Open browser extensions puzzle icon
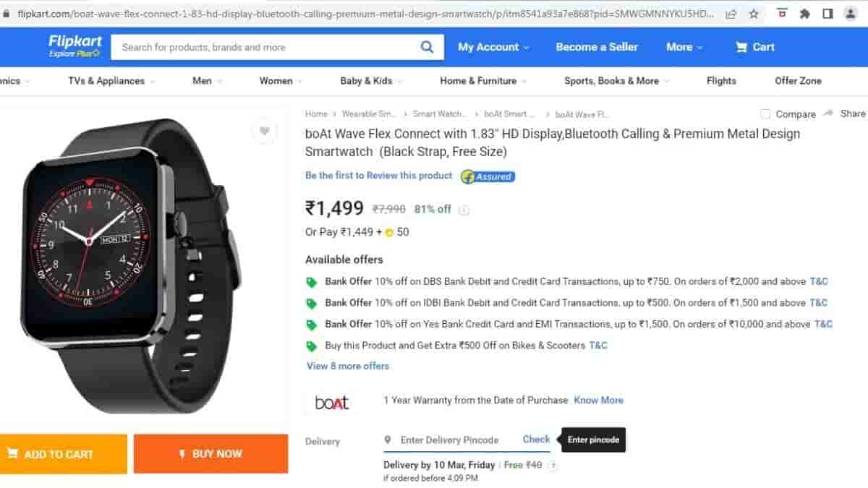The width and height of the screenshot is (868, 488). tap(804, 14)
